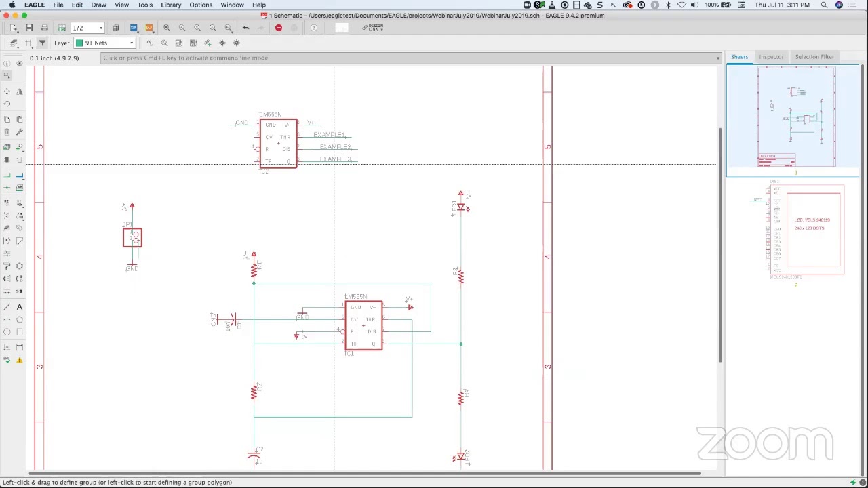Select sheet 2 LCD thumbnail
The height and width of the screenshot is (488, 868).
point(796,230)
